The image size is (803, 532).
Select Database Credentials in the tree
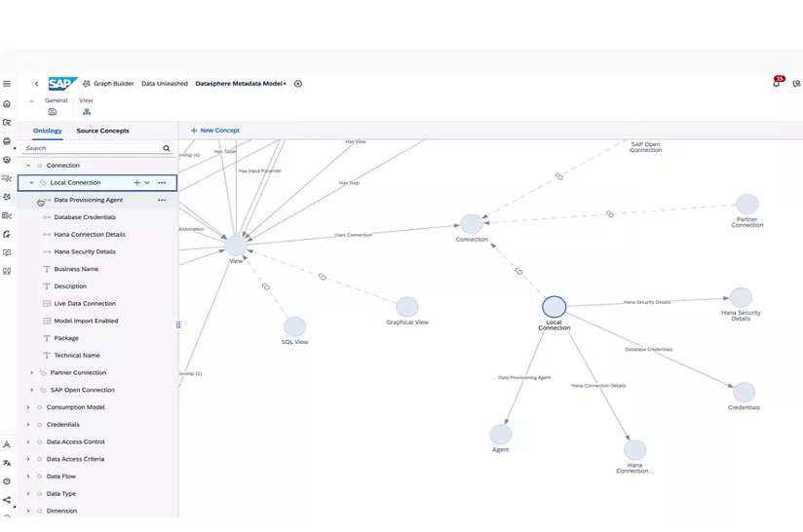(85, 217)
